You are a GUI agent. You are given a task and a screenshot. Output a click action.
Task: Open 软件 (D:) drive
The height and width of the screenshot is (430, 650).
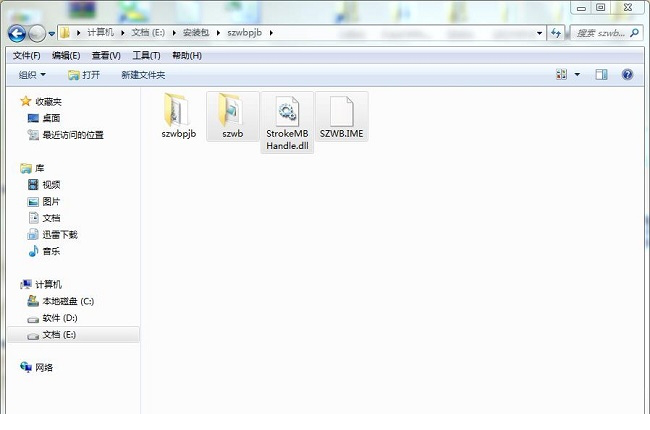[60, 318]
